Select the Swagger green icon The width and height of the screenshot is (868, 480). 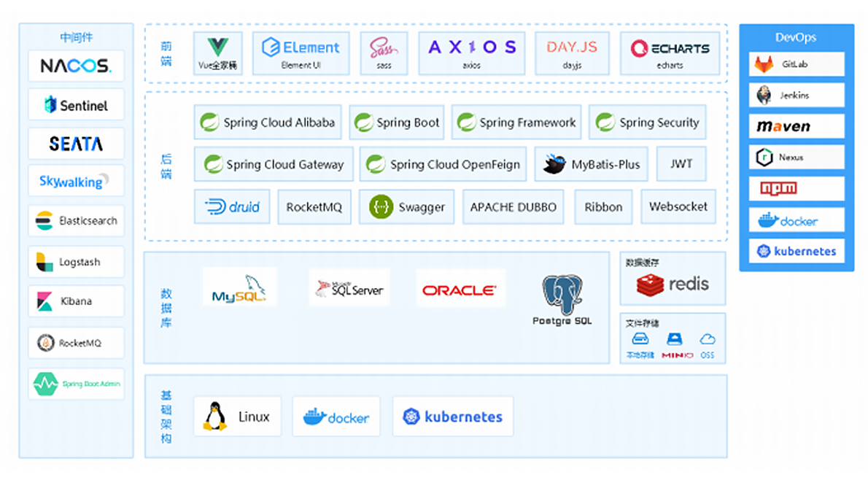(x=381, y=206)
